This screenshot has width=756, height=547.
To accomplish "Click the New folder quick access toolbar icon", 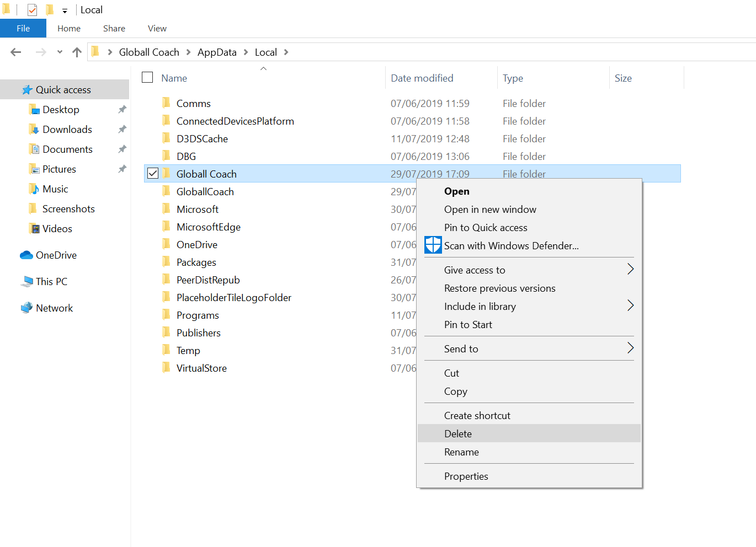I will [49, 9].
